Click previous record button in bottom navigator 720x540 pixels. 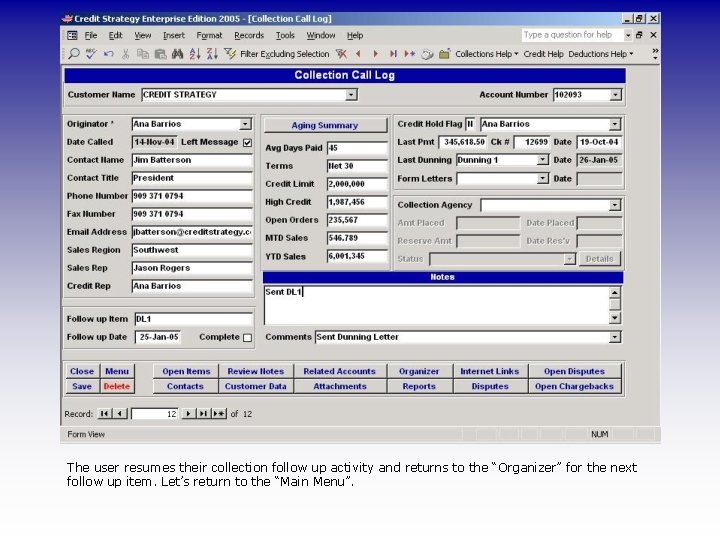(120, 414)
